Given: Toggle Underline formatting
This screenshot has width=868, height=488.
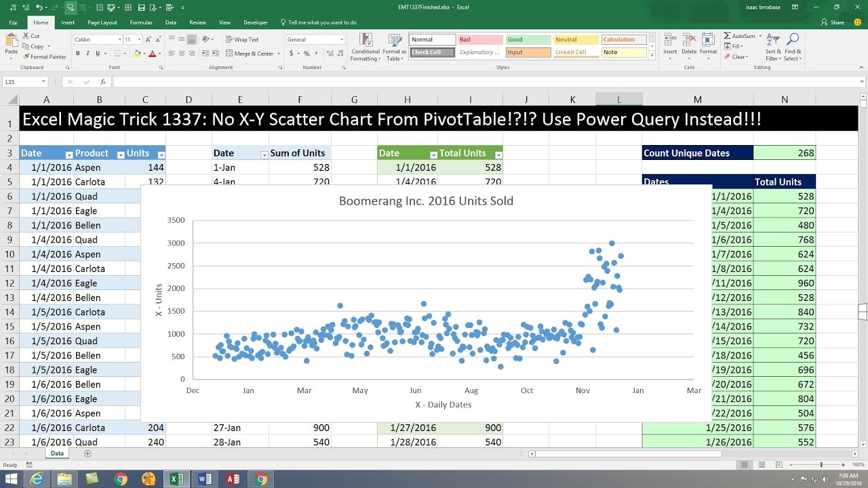Looking at the screenshot, I should pos(99,54).
